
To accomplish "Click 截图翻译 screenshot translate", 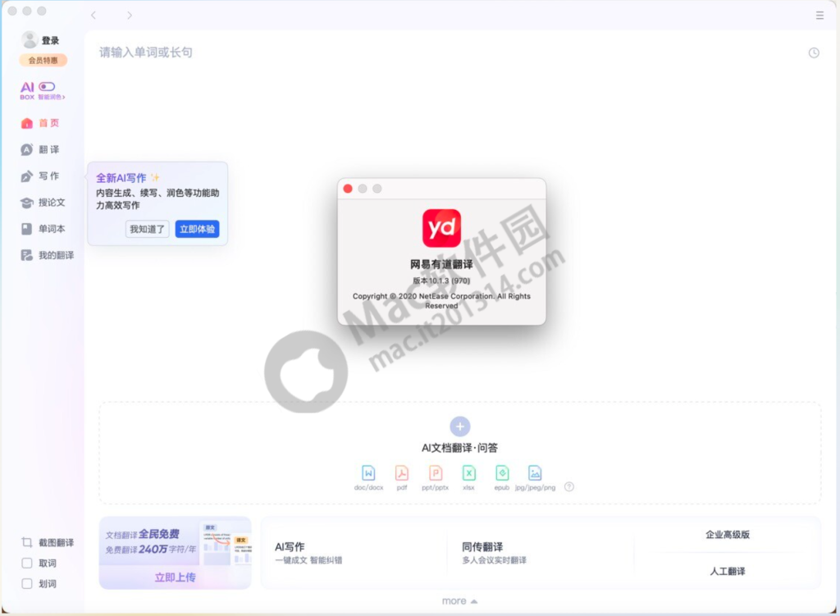I will point(47,543).
